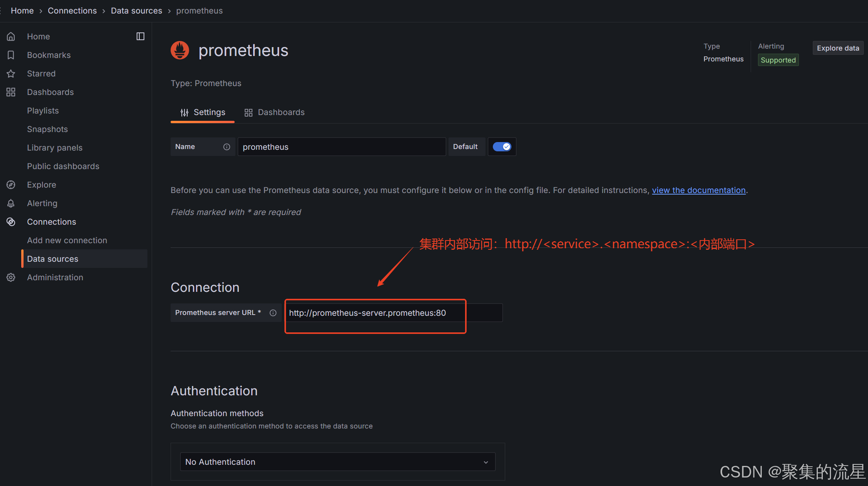Click the info icon beside Name label
Image resolution: width=868 pixels, height=486 pixels.
click(x=227, y=147)
